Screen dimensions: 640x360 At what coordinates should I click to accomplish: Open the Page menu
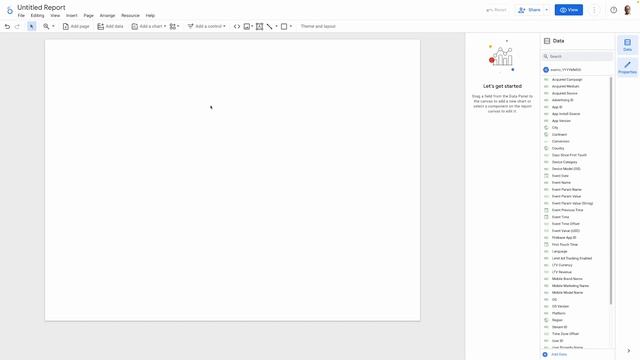(89, 16)
